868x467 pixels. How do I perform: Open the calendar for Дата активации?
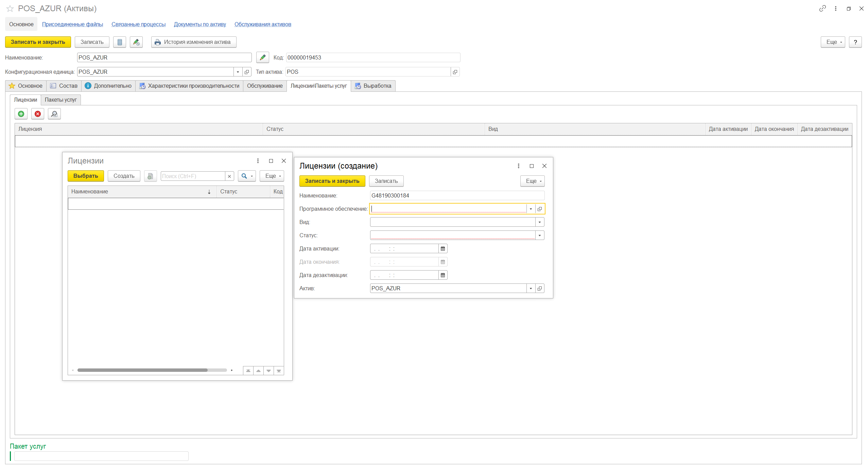pos(442,249)
